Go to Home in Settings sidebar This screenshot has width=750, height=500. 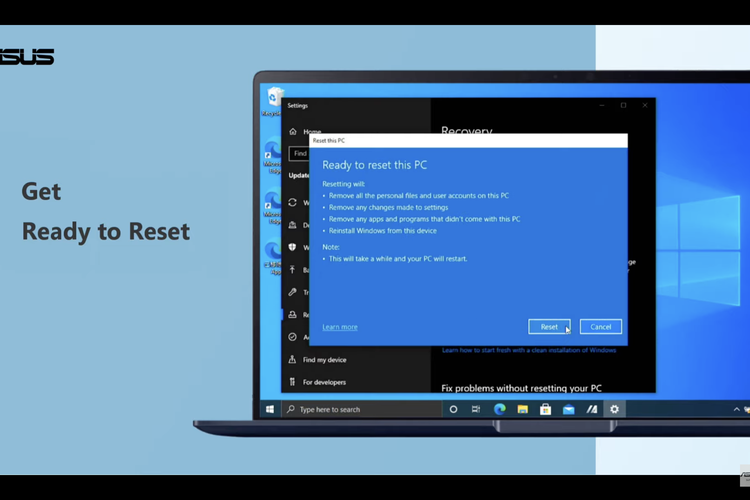(x=311, y=131)
